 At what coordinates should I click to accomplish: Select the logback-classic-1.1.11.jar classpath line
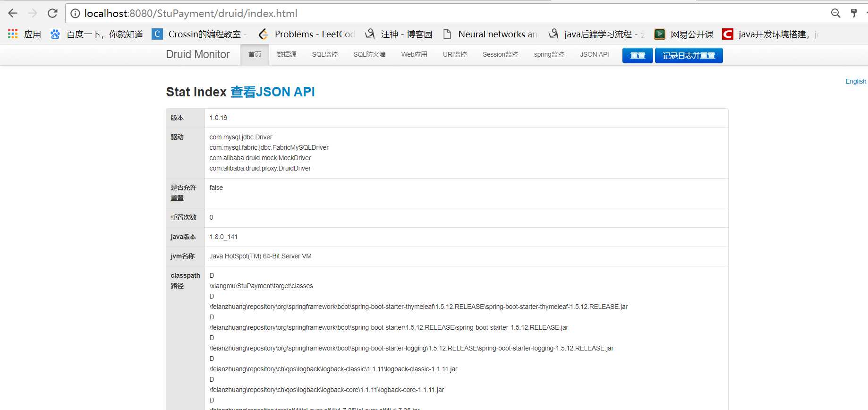pyautogui.click(x=333, y=369)
